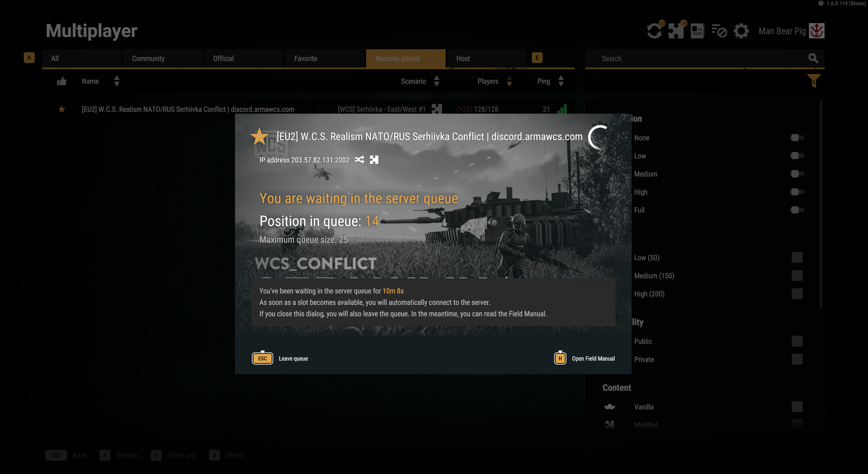This screenshot has width=868, height=474.
Task: Toggle the Medium population switch
Action: pyautogui.click(x=797, y=174)
